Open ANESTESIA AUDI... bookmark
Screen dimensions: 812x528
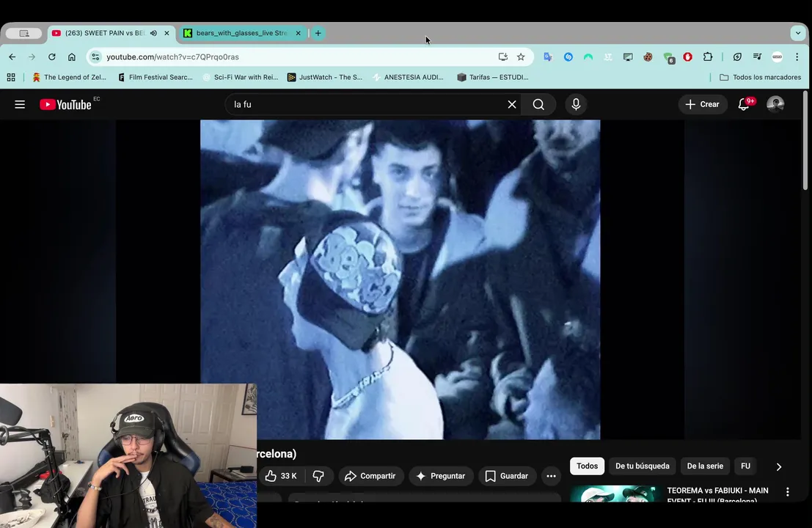point(409,77)
